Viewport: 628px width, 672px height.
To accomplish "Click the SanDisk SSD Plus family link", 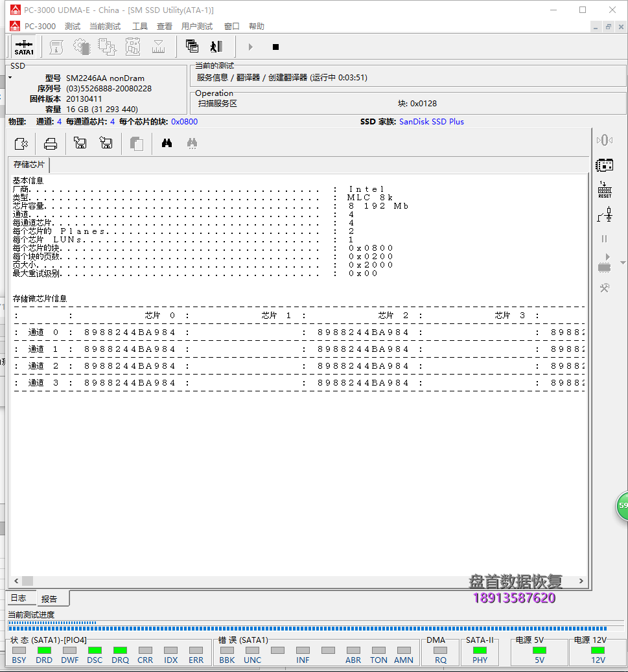I will 431,121.
